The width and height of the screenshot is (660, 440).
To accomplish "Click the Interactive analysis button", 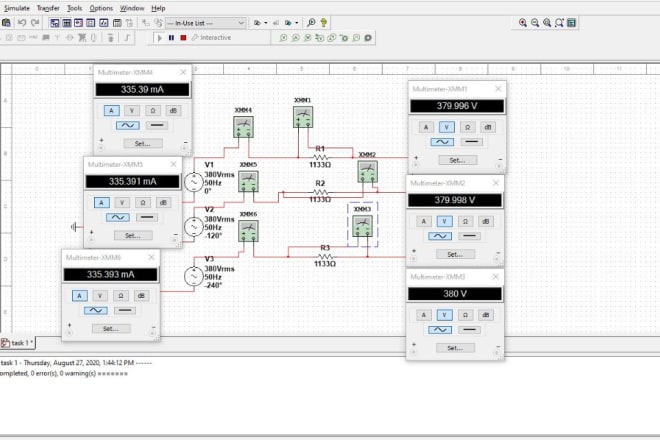I will (211, 38).
